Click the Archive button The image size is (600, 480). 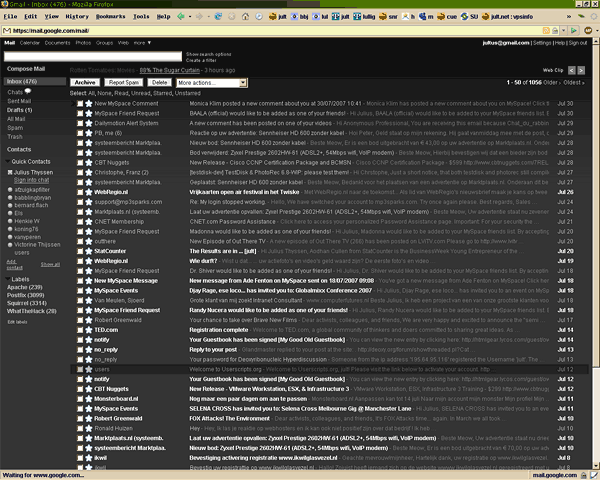pyautogui.click(x=85, y=83)
